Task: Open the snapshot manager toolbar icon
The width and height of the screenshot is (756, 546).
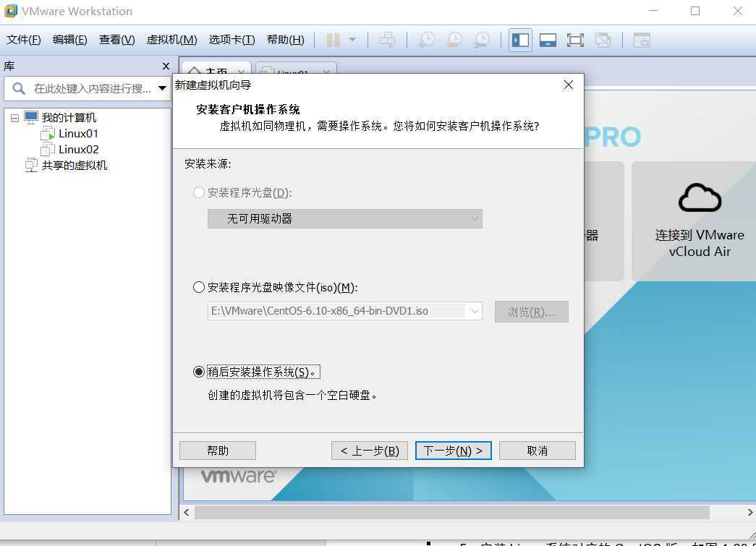Action: tap(481, 40)
